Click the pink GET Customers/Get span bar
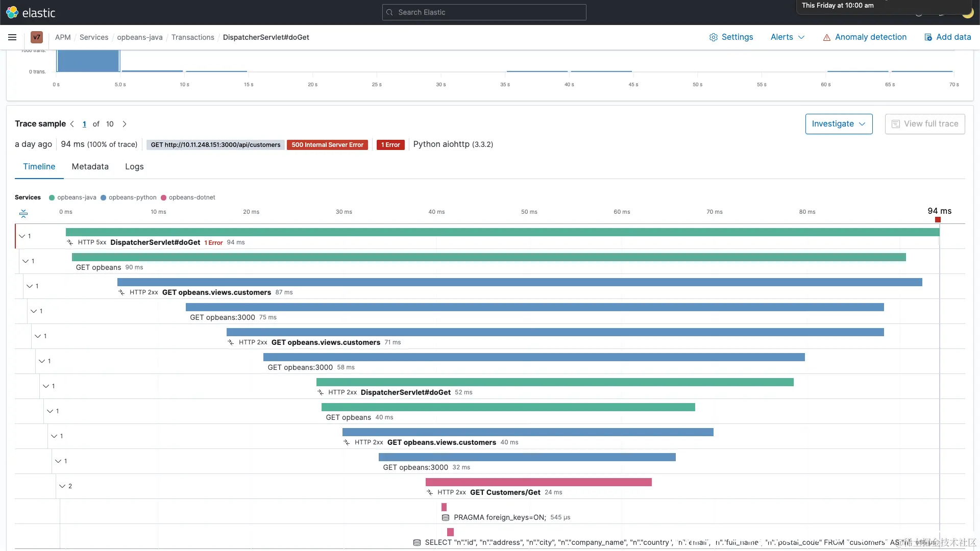 (x=538, y=482)
